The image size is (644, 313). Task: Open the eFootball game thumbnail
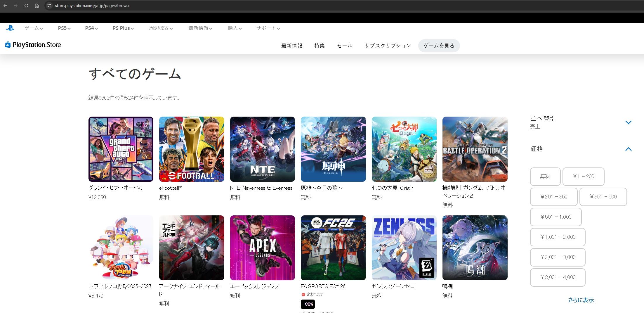192,149
